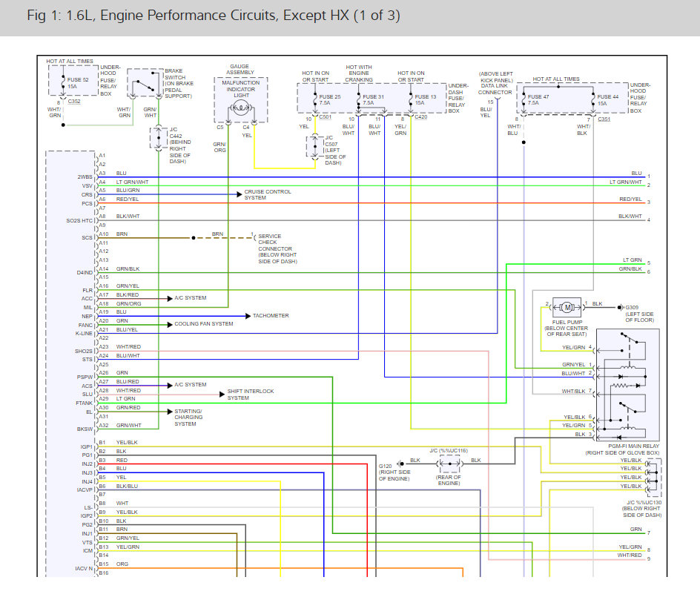
Task: Click the Fuse 13 15A symbol
Action: point(410,98)
